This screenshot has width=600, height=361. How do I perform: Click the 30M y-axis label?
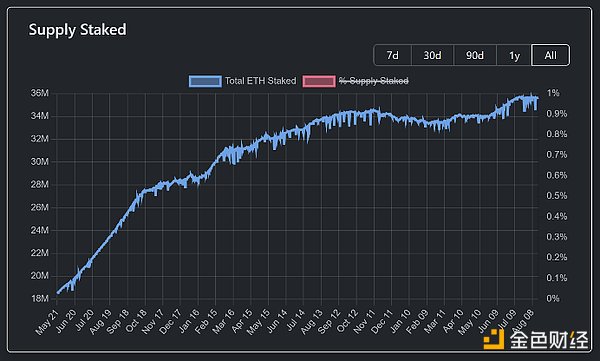[x=39, y=162]
